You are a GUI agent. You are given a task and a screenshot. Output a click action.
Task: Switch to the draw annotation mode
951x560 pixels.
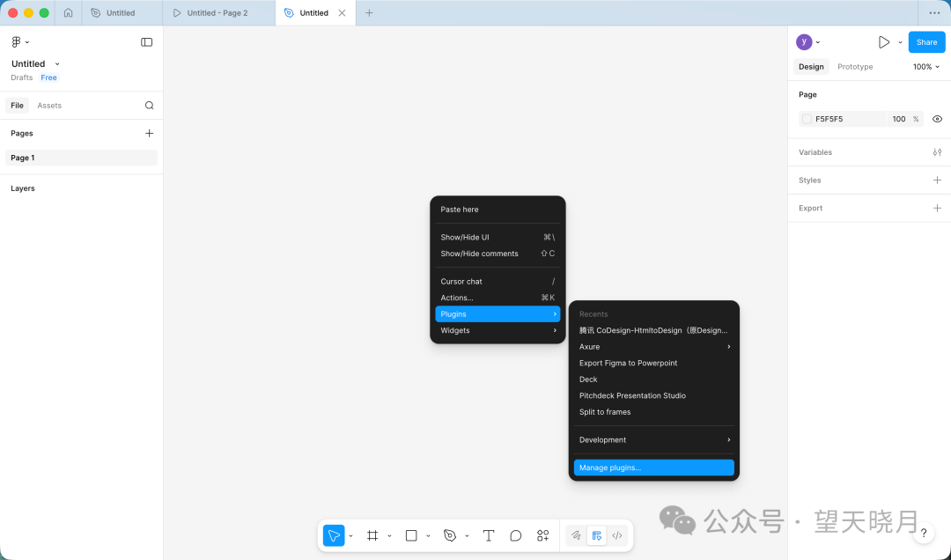coord(575,534)
